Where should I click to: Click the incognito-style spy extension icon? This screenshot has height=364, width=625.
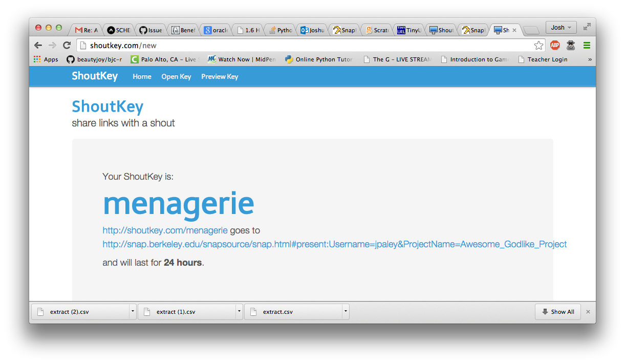[571, 45]
